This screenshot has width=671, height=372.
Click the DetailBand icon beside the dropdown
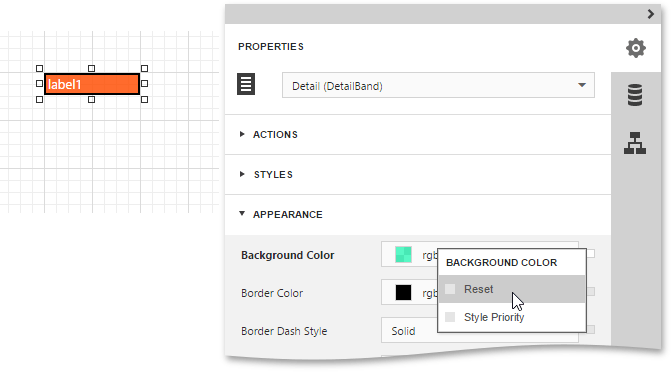pyautogui.click(x=246, y=84)
